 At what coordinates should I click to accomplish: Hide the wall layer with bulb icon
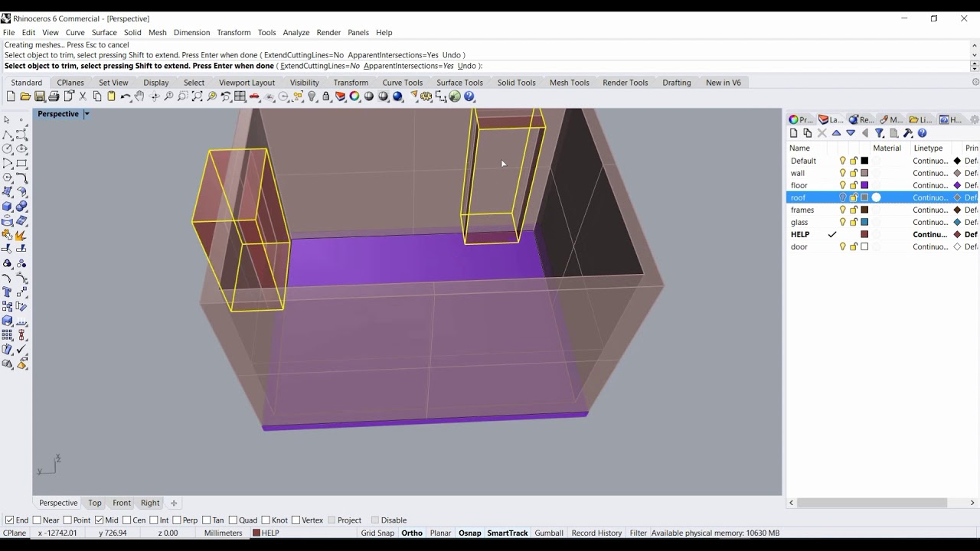click(x=843, y=173)
